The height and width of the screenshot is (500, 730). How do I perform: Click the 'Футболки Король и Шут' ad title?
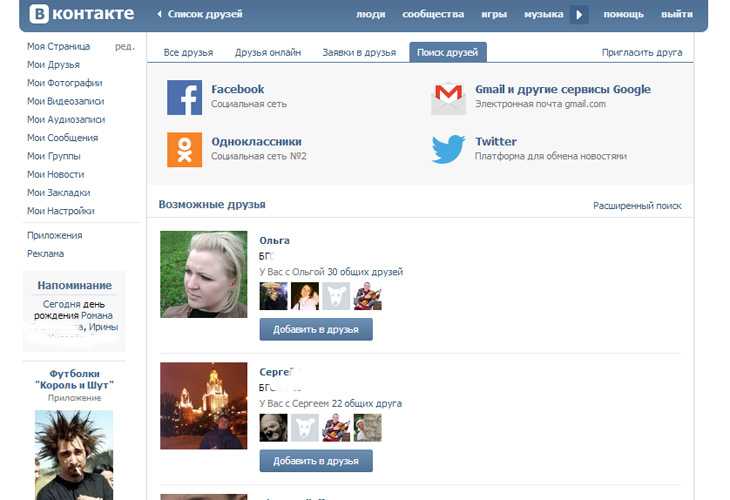pyautogui.click(x=74, y=379)
